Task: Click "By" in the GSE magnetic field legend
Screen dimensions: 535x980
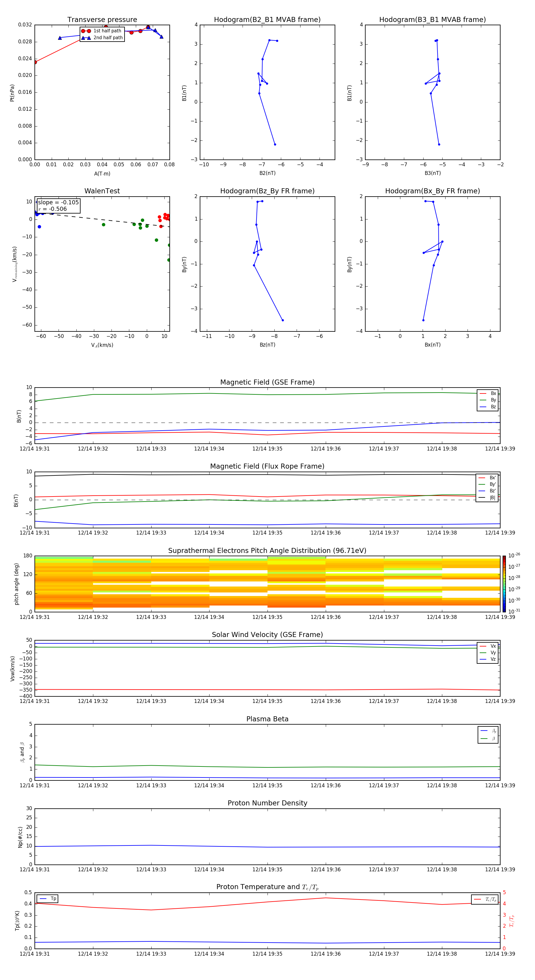Action: pyautogui.click(x=493, y=400)
